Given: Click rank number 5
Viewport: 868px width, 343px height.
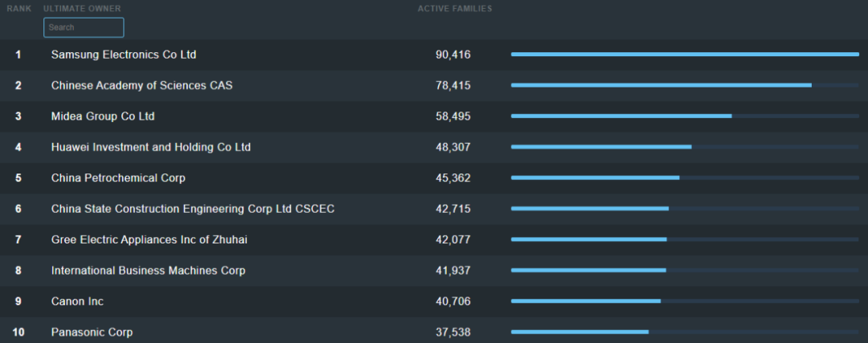Looking at the screenshot, I should (18, 178).
